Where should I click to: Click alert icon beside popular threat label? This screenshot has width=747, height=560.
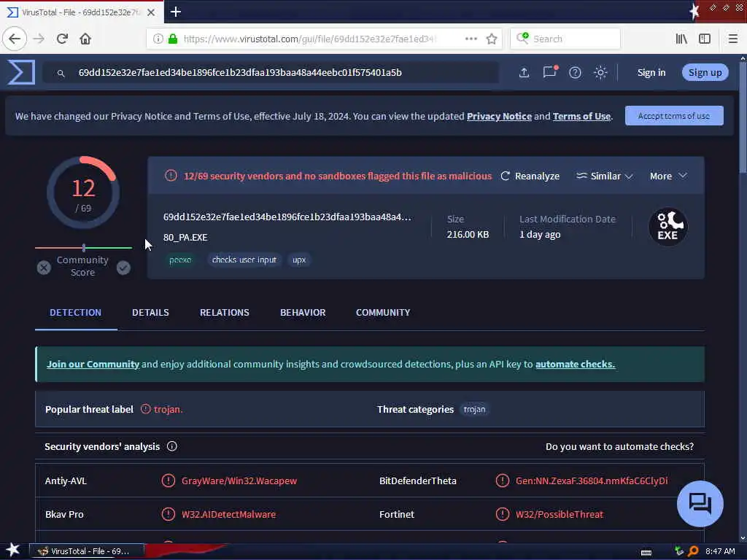click(x=146, y=409)
